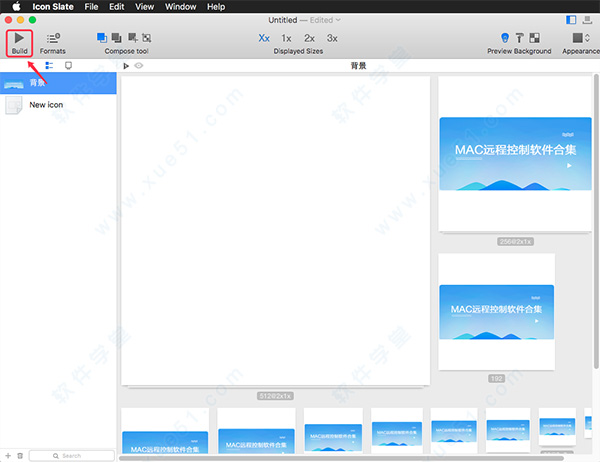This screenshot has height=462, width=600.
Task: Open the File menu
Action: coord(91,6)
